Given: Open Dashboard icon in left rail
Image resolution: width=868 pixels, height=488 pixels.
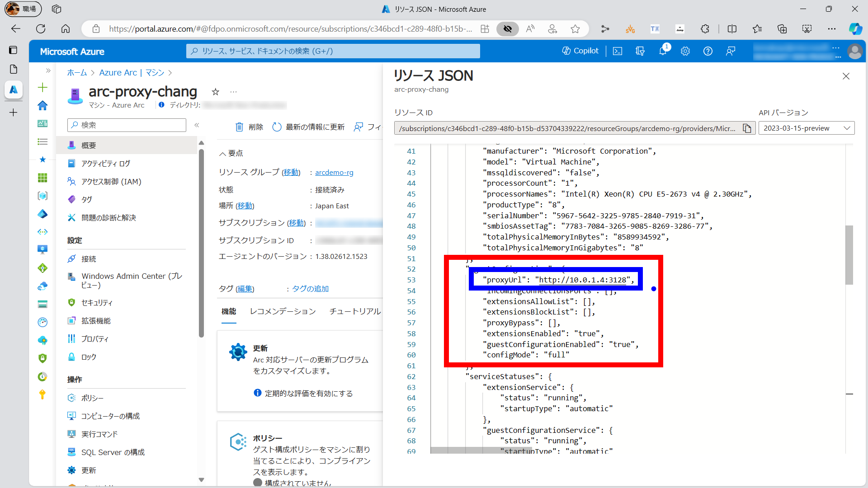Looking at the screenshot, I should point(42,123).
